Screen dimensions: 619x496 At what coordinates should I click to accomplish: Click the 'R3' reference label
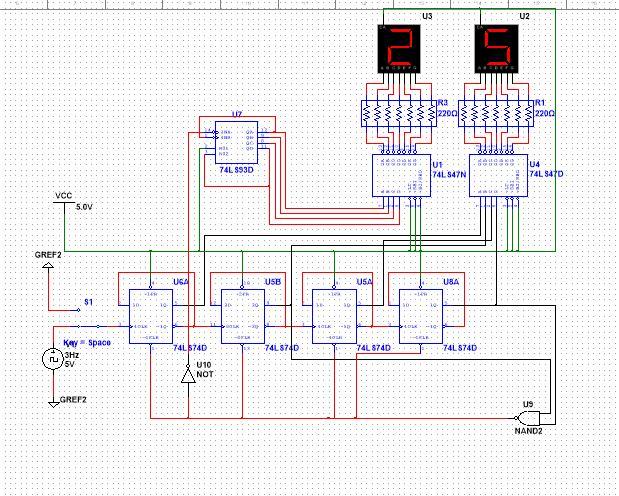(443, 103)
